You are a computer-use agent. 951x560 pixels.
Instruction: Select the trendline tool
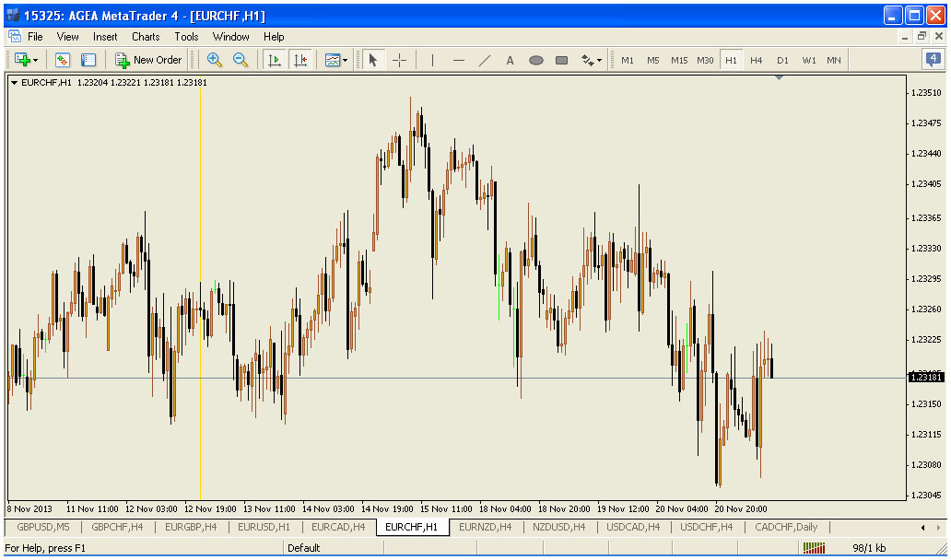pyautogui.click(x=485, y=60)
